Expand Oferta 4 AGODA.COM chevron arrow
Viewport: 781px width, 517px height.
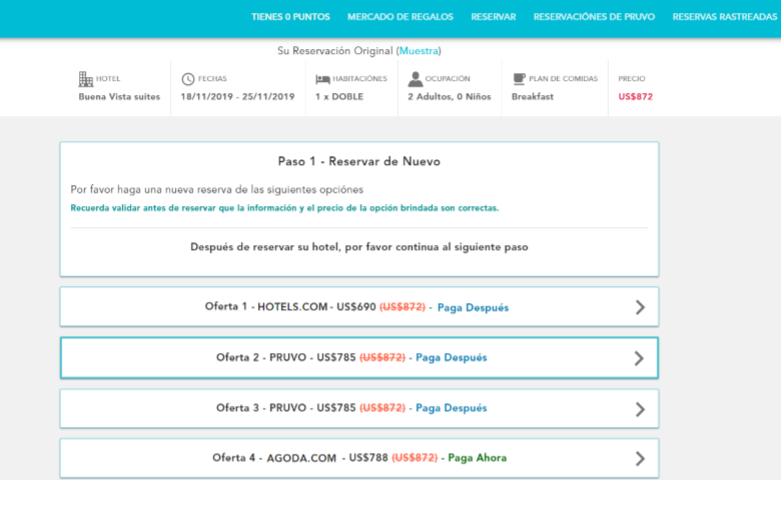[x=640, y=459]
